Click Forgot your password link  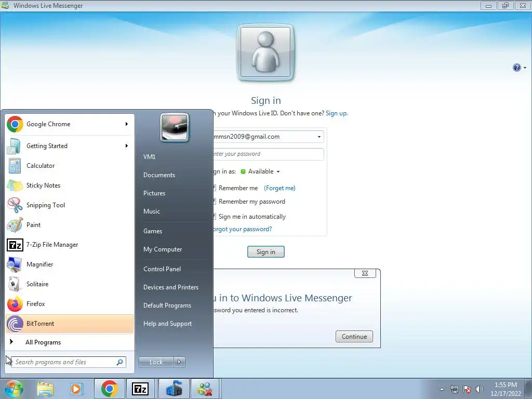click(242, 229)
